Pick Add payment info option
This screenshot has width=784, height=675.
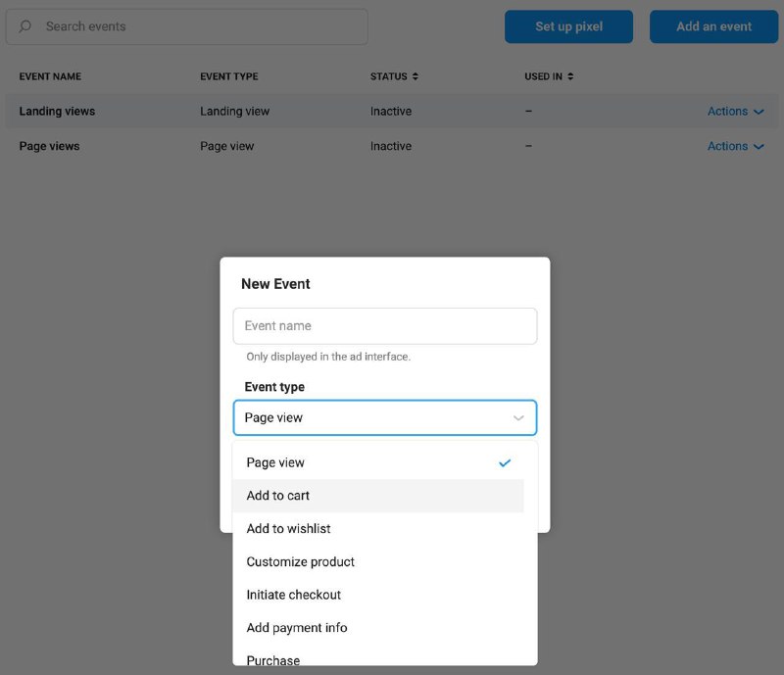tap(378, 628)
